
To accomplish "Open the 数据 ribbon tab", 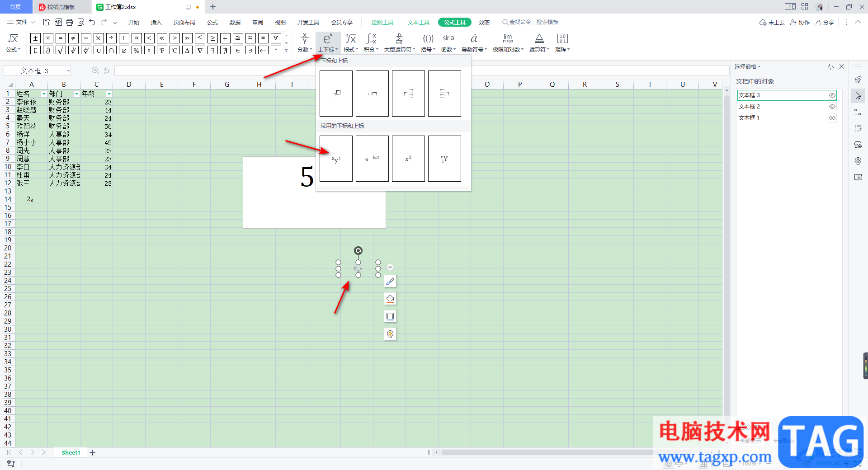I will pyautogui.click(x=235, y=22).
